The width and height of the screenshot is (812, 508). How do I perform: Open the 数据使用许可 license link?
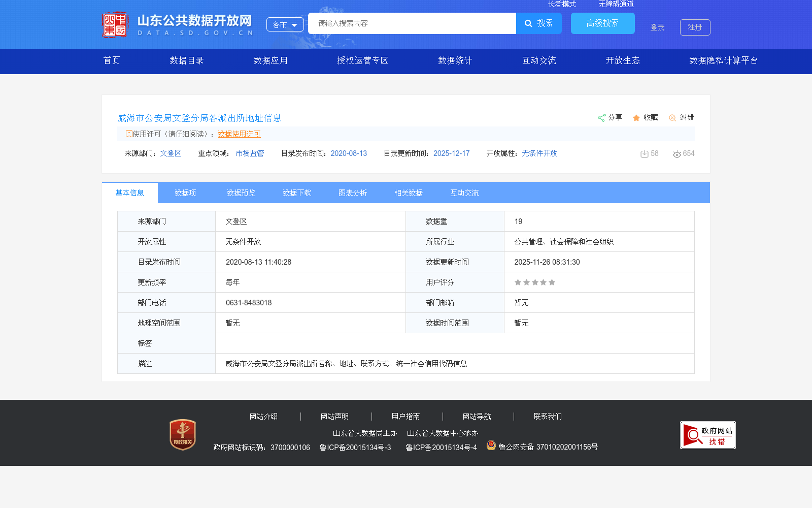tap(239, 134)
